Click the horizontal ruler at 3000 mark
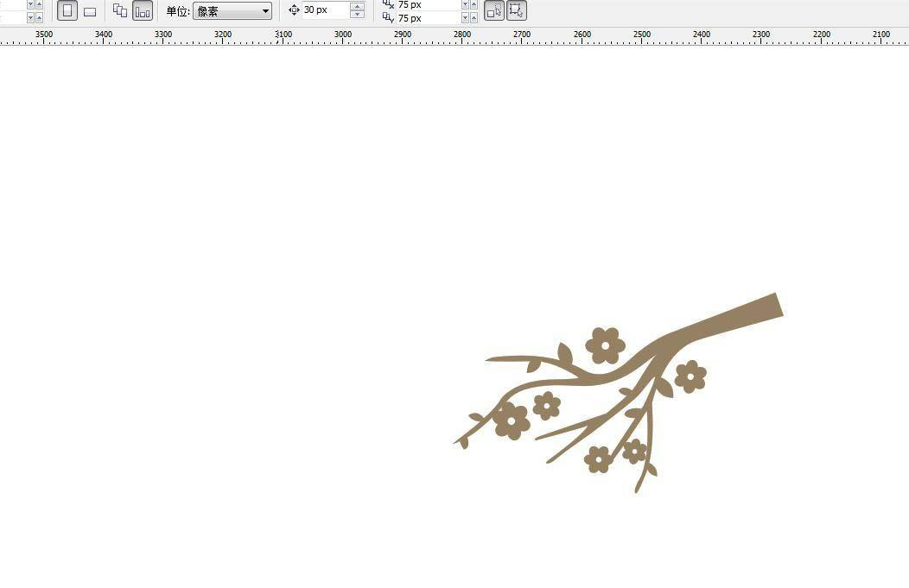The width and height of the screenshot is (909, 588). [x=343, y=35]
